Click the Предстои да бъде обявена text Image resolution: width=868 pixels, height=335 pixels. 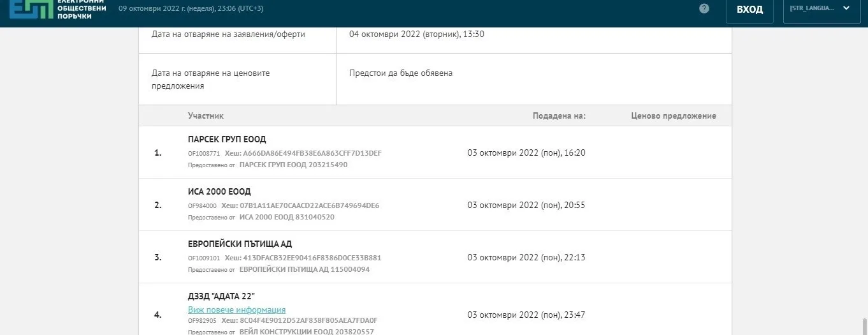tap(401, 73)
